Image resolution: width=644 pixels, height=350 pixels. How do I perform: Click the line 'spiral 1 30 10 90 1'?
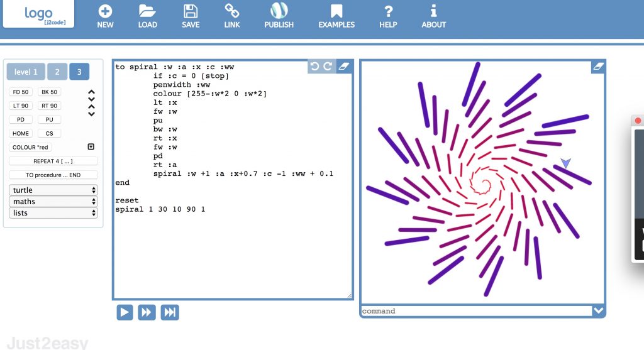[160, 209]
